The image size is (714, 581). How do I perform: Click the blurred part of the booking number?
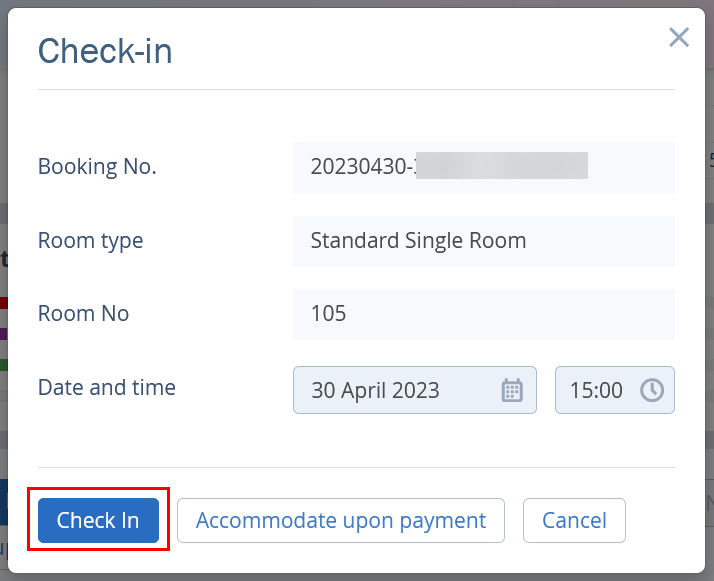click(x=502, y=166)
